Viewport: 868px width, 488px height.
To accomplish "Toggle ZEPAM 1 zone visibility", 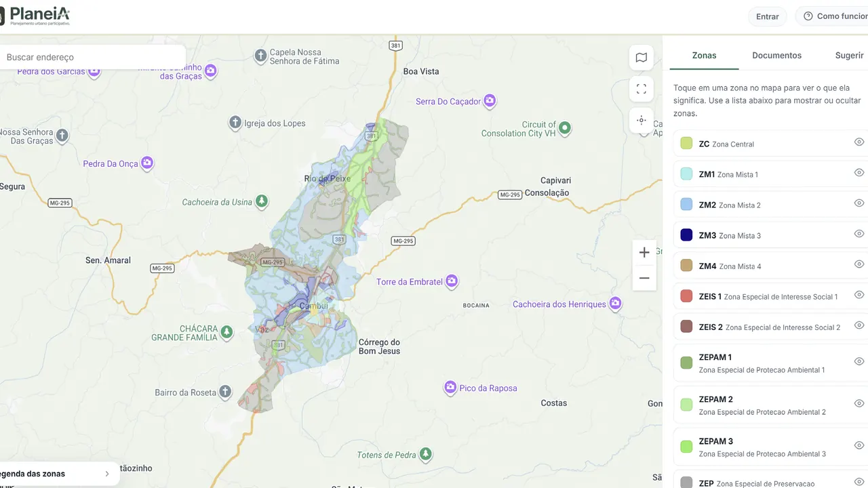I will click(859, 362).
